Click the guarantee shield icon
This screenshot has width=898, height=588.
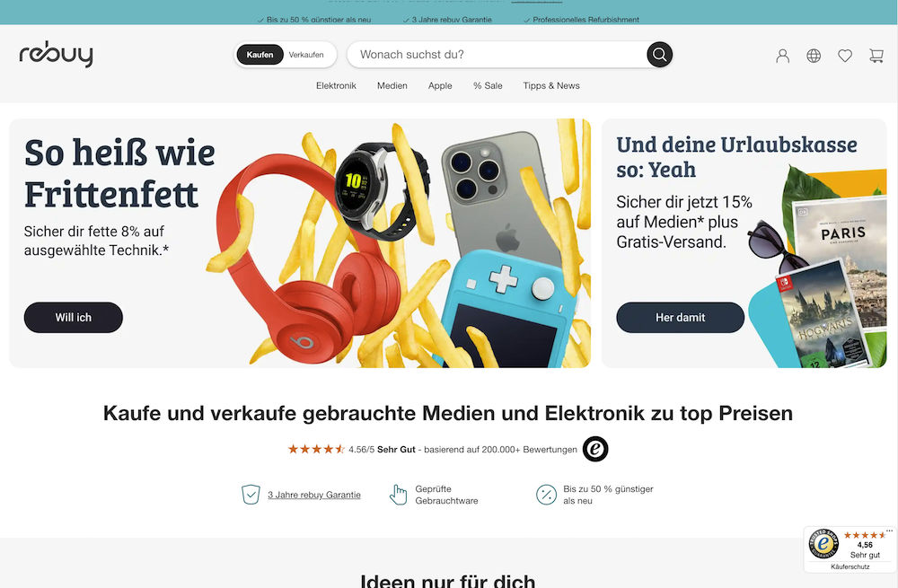point(251,494)
